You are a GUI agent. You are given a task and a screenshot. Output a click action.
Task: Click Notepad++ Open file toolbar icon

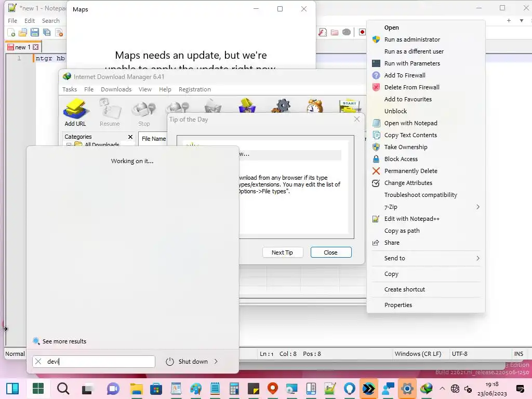pos(23,32)
